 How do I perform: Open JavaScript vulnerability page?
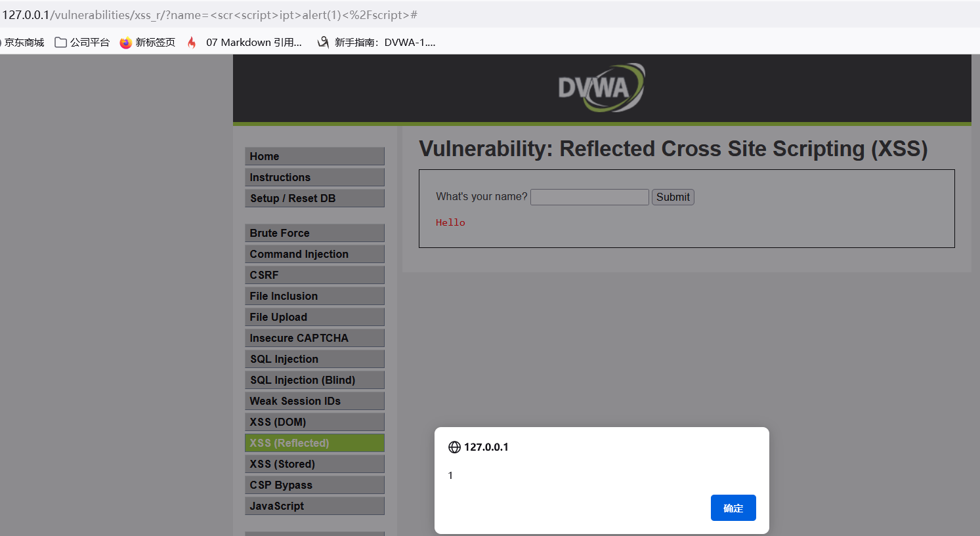click(314, 506)
